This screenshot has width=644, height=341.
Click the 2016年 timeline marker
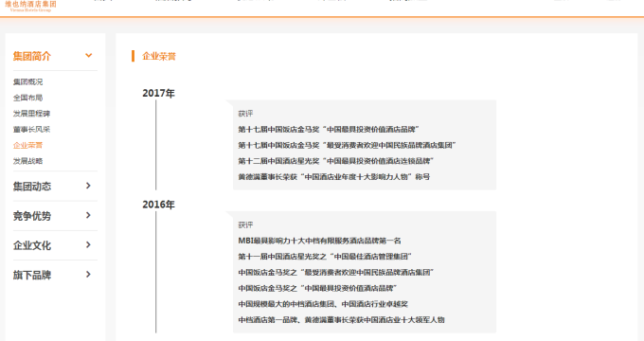[158, 205]
